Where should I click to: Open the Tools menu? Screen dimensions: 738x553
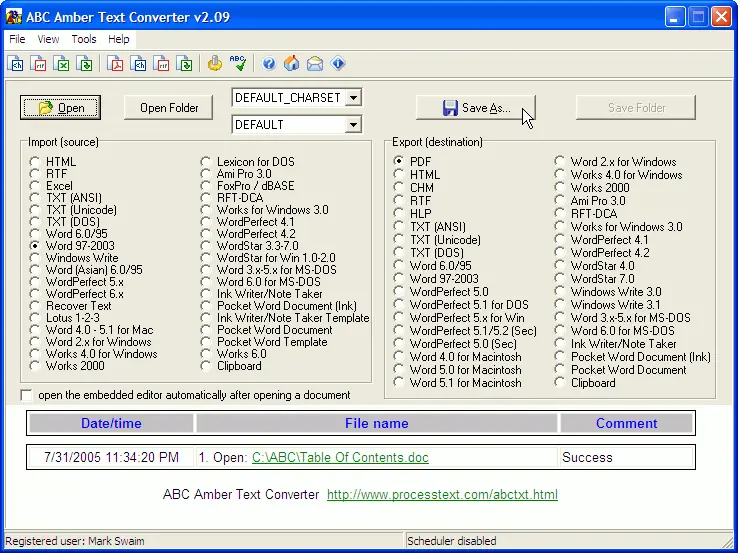pos(84,39)
